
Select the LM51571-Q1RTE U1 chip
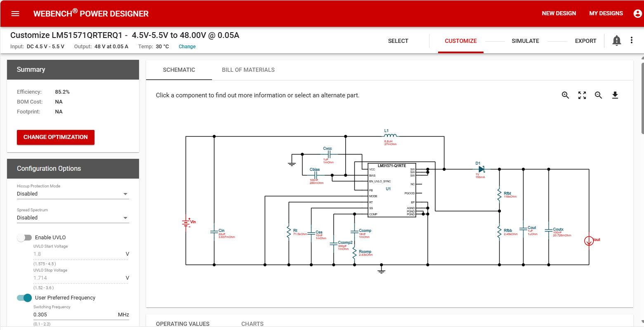point(392,190)
